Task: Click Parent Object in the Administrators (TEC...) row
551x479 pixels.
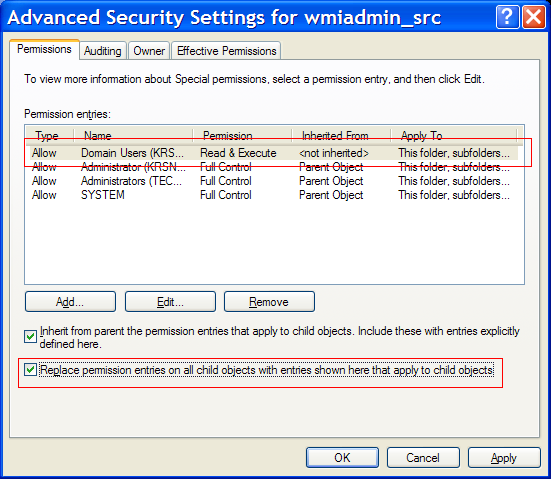Action: pyautogui.click(x=331, y=181)
